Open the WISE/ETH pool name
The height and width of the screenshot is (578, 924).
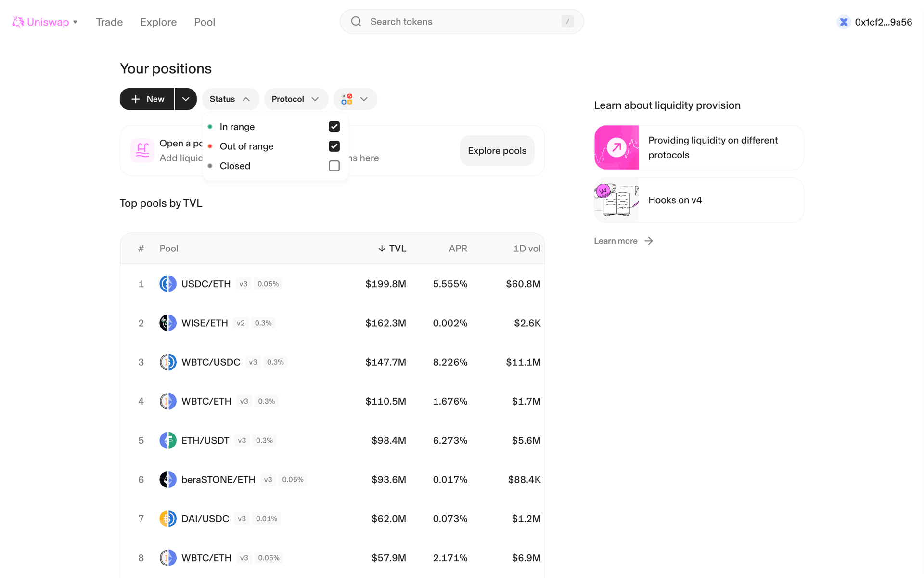pyautogui.click(x=205, y=323)
